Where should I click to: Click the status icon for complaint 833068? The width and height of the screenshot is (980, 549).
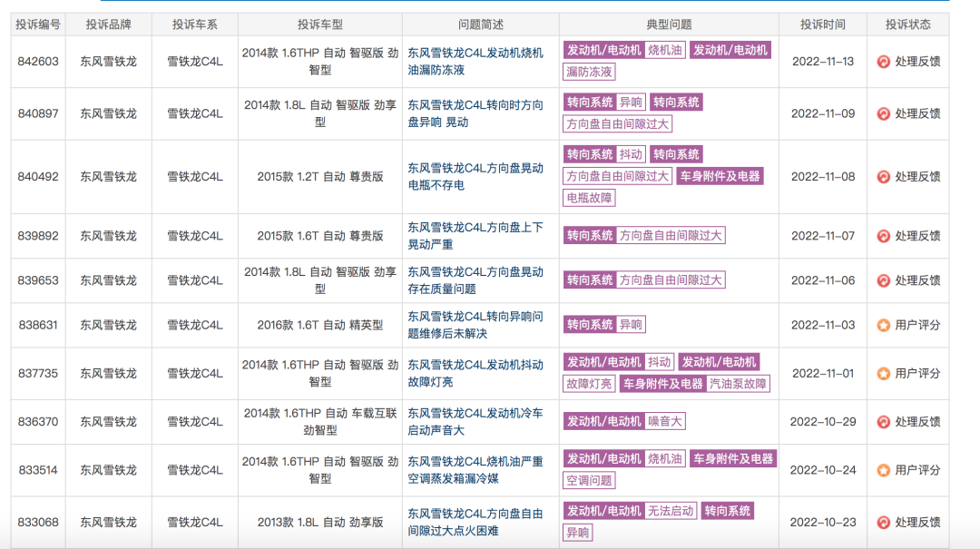[883, 523]
